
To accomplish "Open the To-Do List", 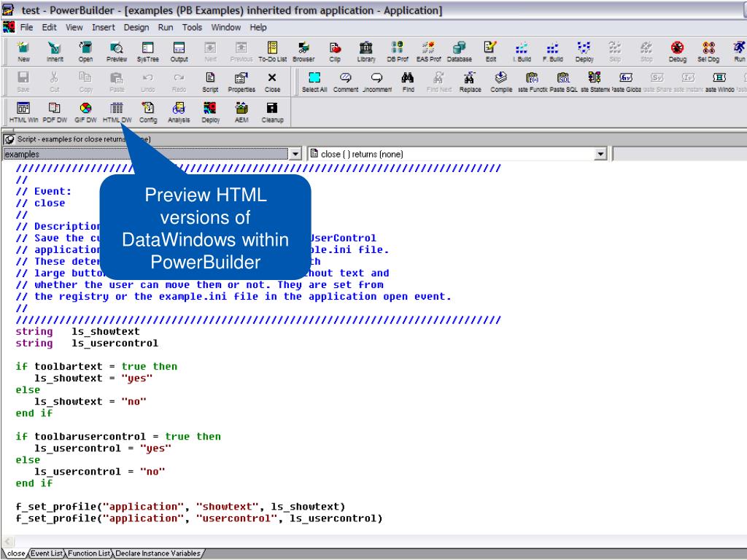I will (x=273, y=52).
